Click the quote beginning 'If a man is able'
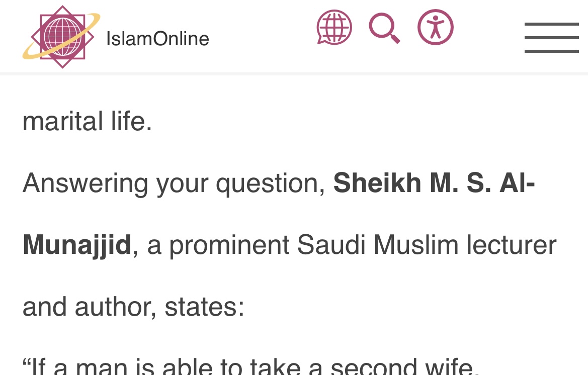The height and width of the screenshot is (375, 588). click(x=251, y=366)
